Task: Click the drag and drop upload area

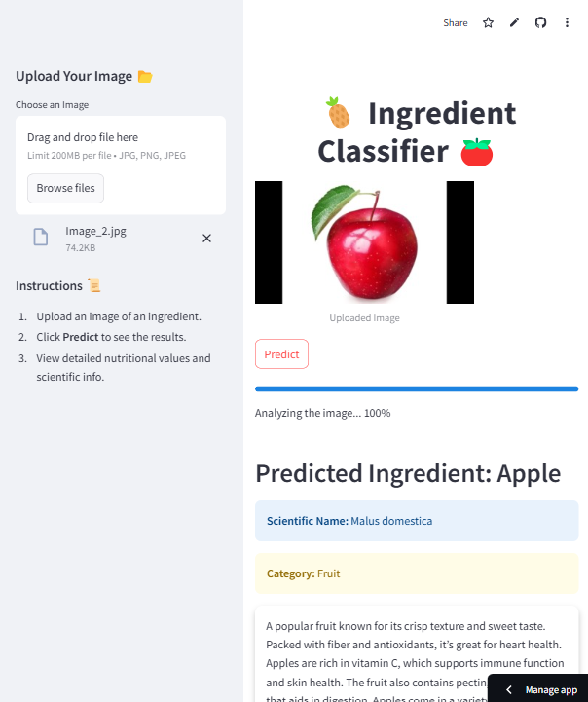Action: pyautogui.click(x=121, y=146)
